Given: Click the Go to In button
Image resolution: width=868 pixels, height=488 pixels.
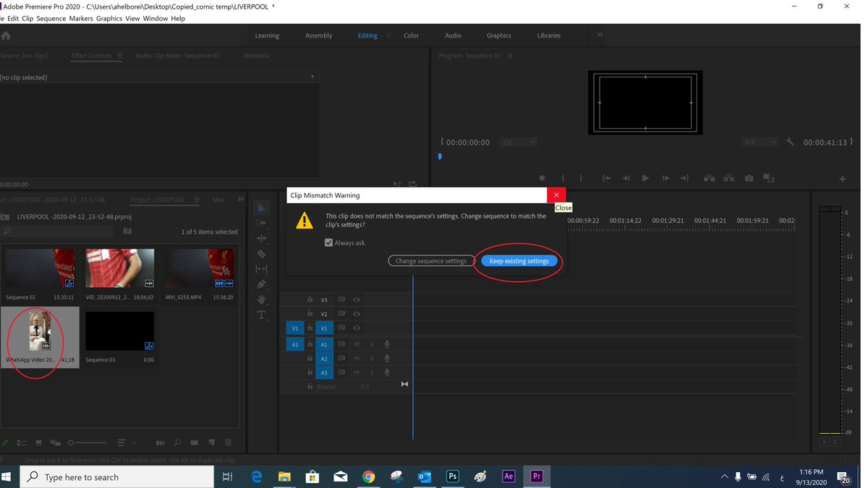Looking at the screenshot, I should pos(607,179).
